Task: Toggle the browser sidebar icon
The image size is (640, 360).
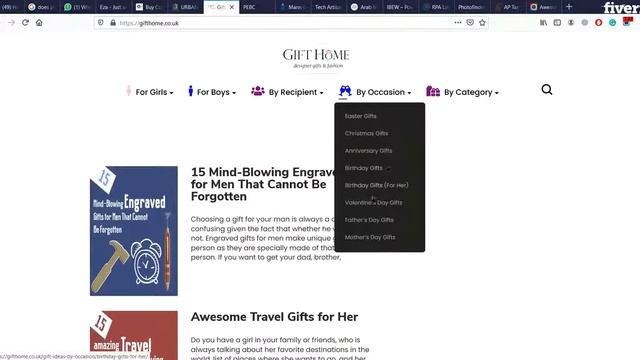Action: 557,23
